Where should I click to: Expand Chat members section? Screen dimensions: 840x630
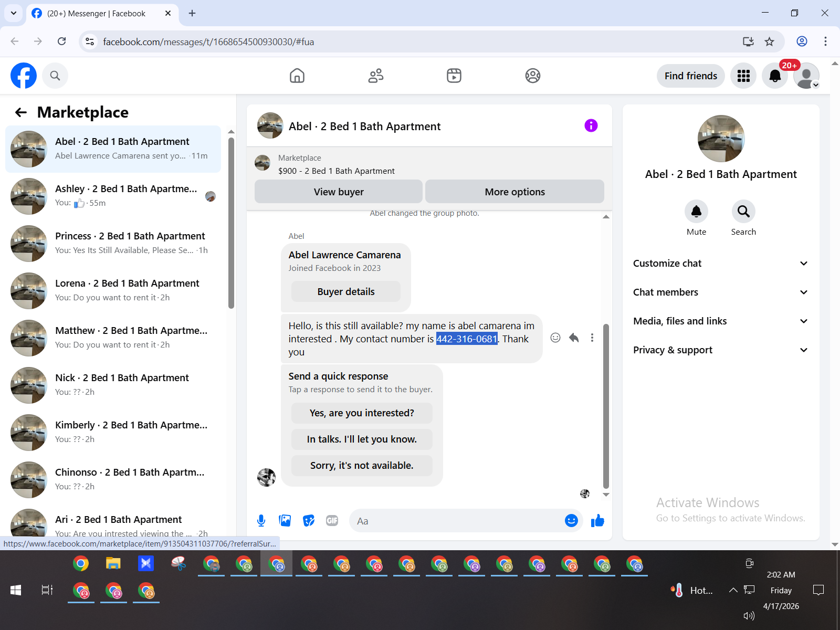point(720,292)
